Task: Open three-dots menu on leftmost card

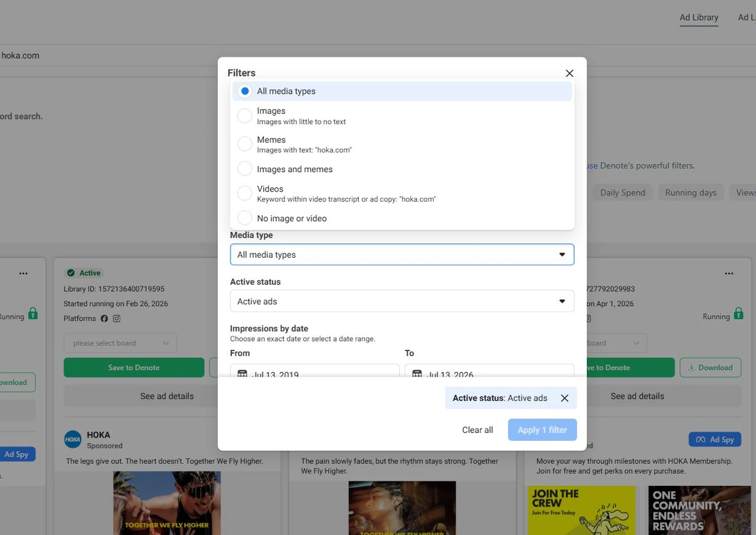Action: tap(23, 273)
